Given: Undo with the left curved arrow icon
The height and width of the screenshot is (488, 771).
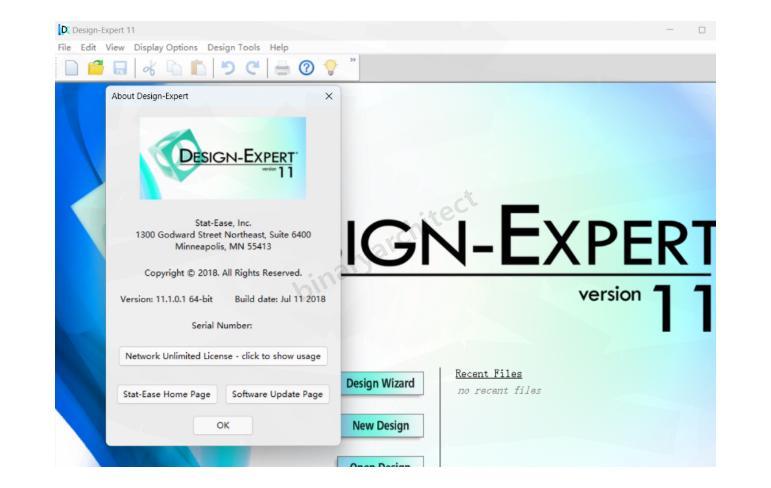Looking at the screenshot, I should tap(228, 68).
